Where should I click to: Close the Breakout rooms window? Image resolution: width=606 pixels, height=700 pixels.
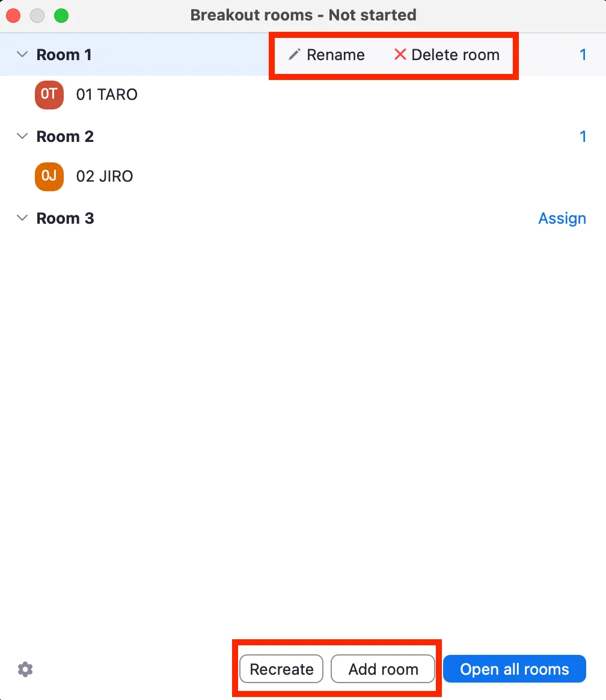point(13,16)
